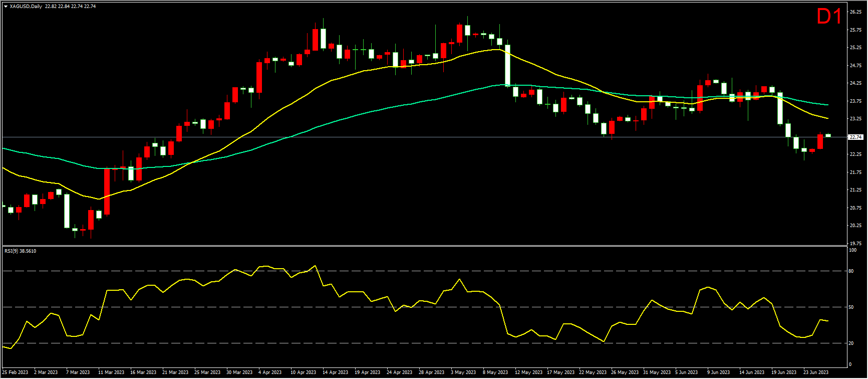The height and width of the screenshot is (379, 868).
Task: Click the 19 Apr 2023 date label
Action: (x=368, y=372)
